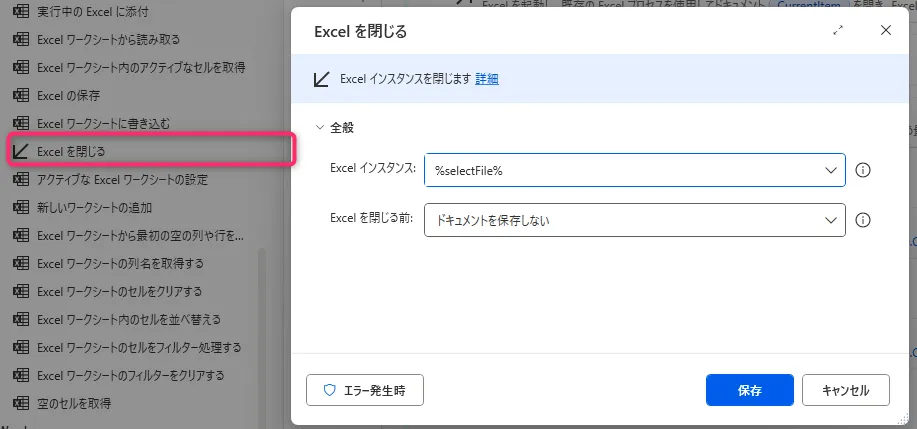Screen dimensions: 917x429
Task: Close the Excel を閉じる dialog
Action: (x=885, y=30)
